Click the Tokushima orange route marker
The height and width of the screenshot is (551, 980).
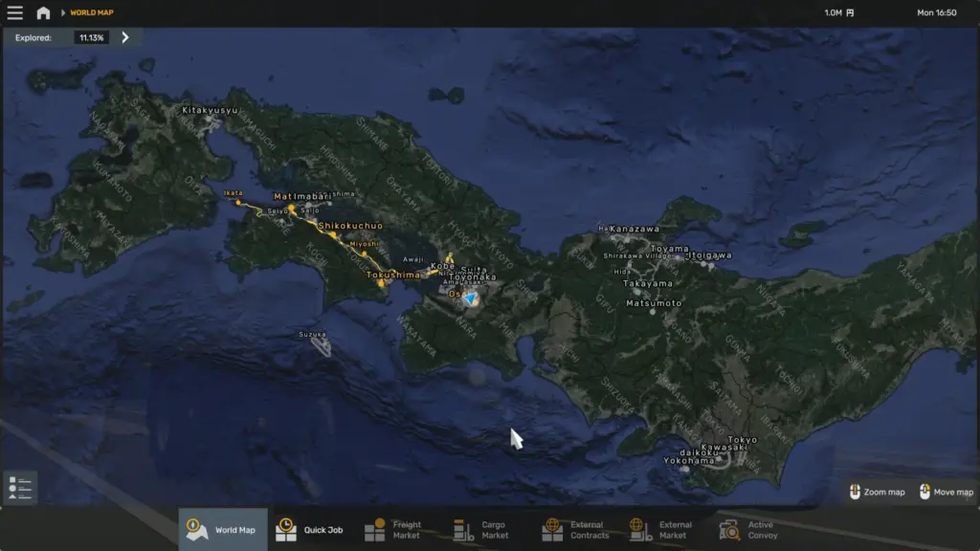tap(381, 283)
